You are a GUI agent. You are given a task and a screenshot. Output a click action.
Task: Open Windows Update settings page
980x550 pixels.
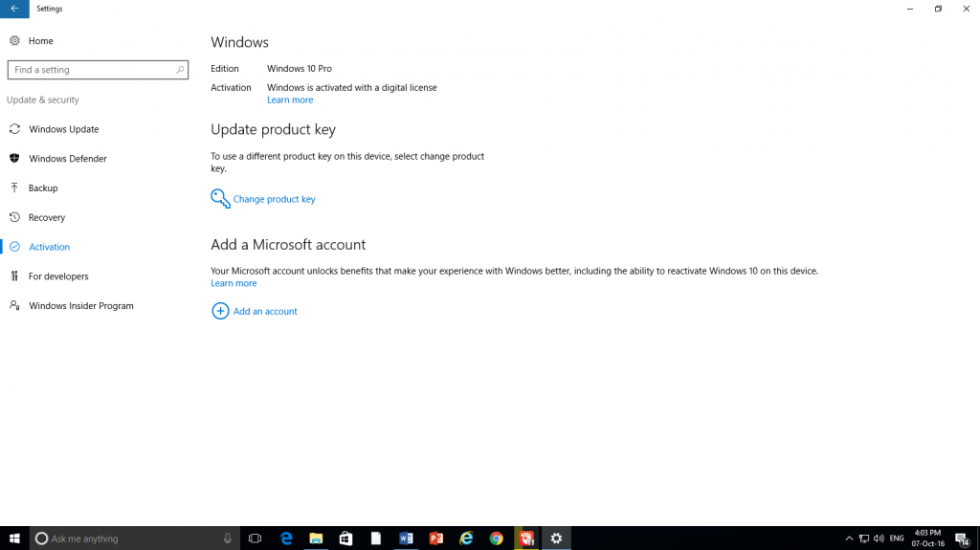(x=64, y=129)
